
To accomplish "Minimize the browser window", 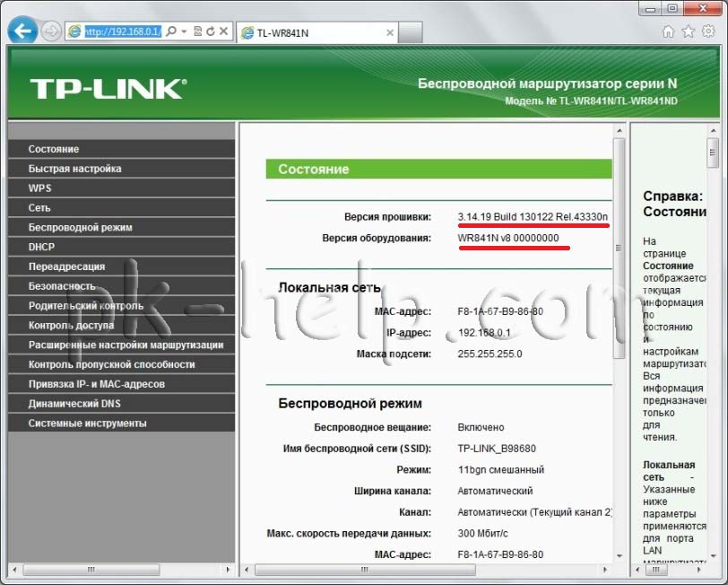I will pos(651,8).
